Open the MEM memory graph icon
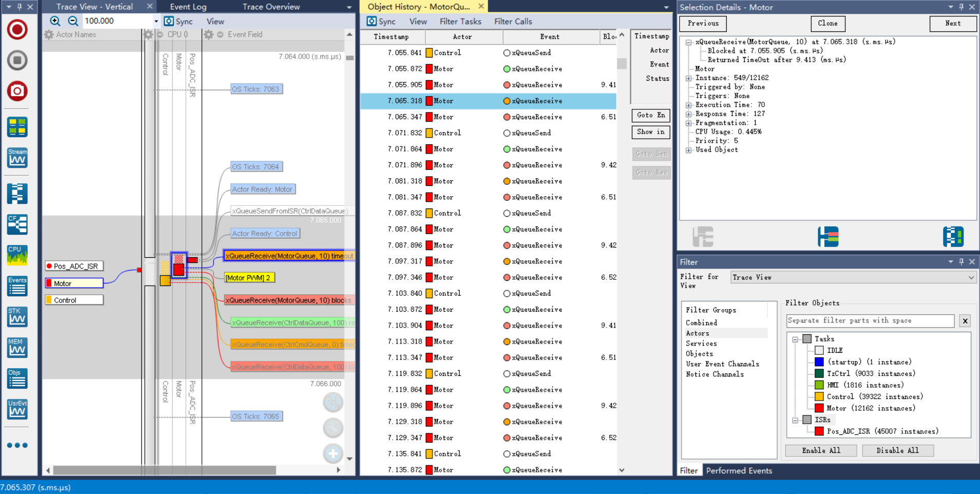980x494 pixels. 17,348
